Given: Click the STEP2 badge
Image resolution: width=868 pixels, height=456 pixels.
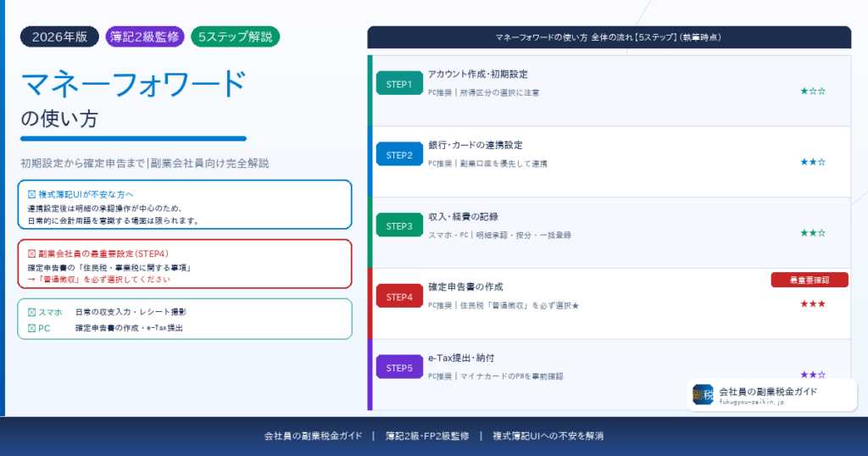Looking at the screenshot, I should tap(399, 155).
